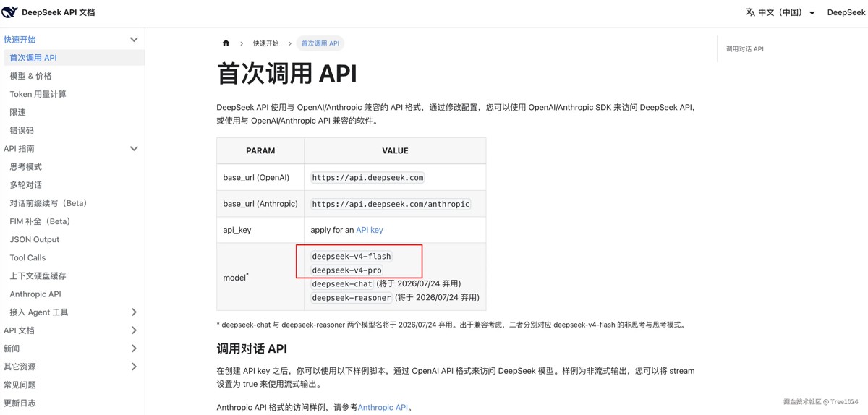Go to home via breadcrumb house icon
This screenshot has height=415, width=868.
226,43
